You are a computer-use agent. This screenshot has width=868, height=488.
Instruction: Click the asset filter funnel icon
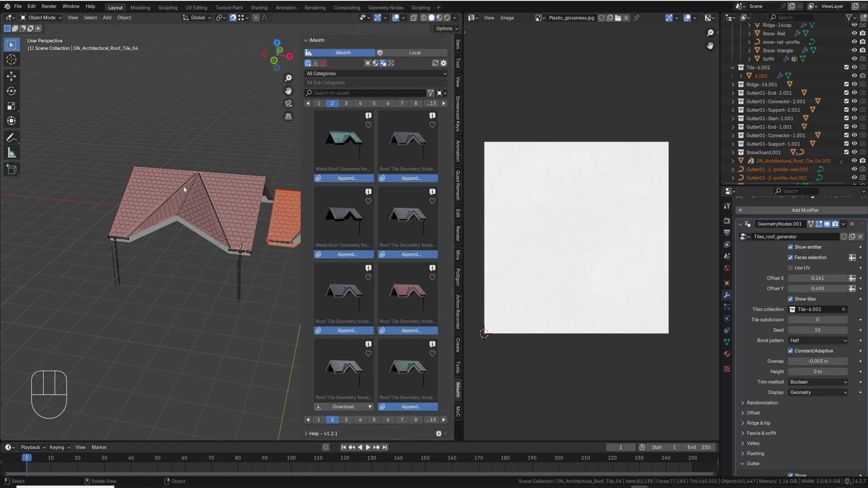point(430,93)
